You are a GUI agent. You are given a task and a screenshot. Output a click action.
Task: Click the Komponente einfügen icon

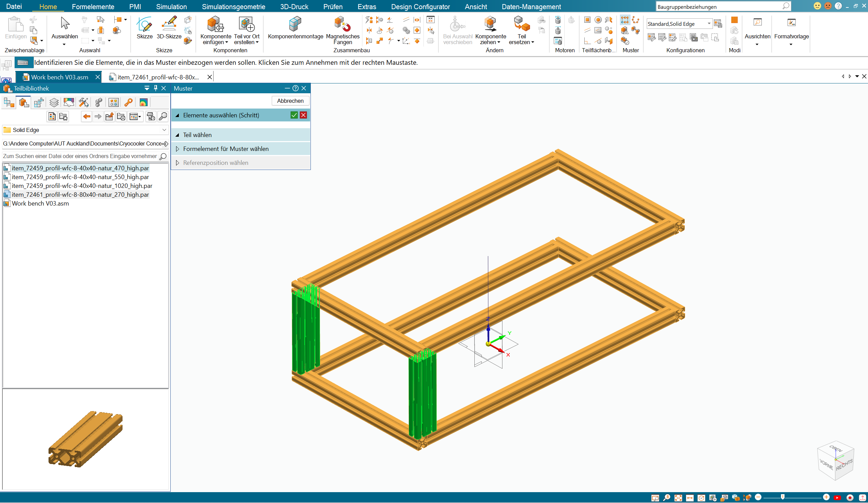tap(215, 25)
